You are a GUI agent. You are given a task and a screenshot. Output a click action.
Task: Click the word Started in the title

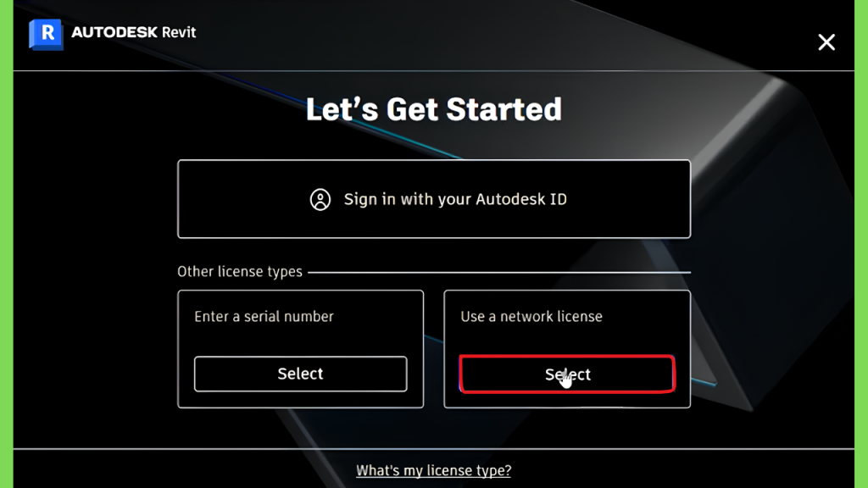point(504,109)
